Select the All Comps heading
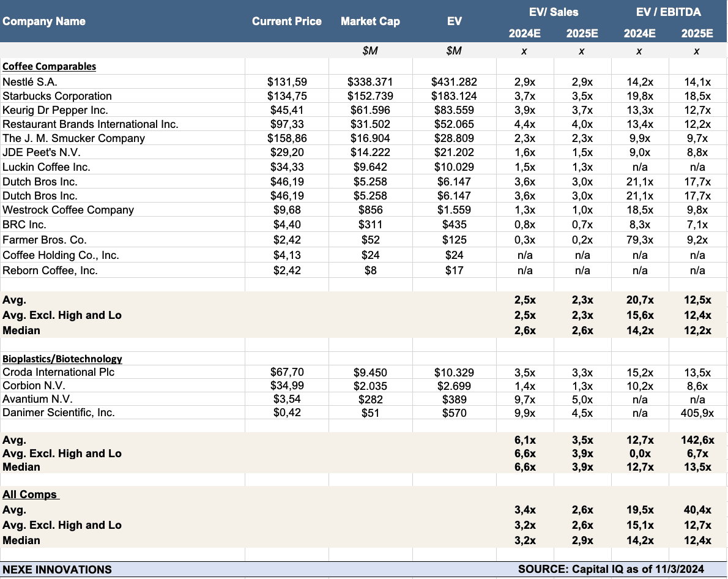The image size is (728, 579). 31,495
